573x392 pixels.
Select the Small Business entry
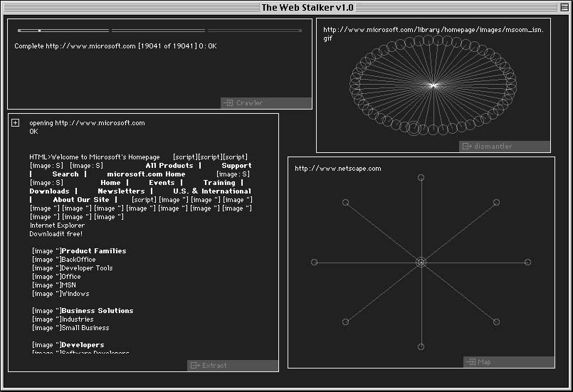click(85, 328)
